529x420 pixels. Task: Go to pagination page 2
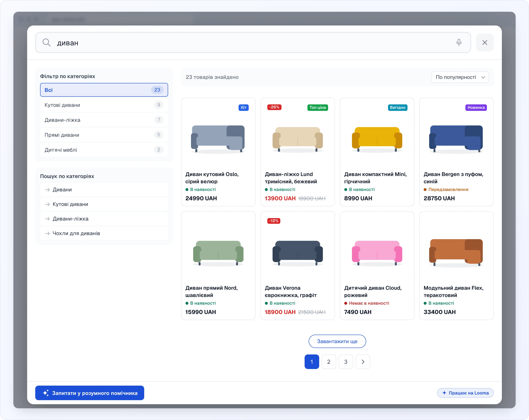(328, 362)
